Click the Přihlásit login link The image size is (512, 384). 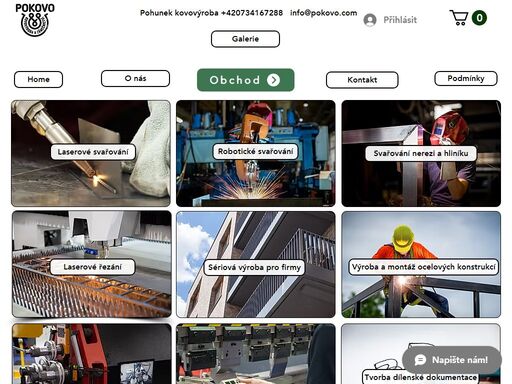coord(400,20)
